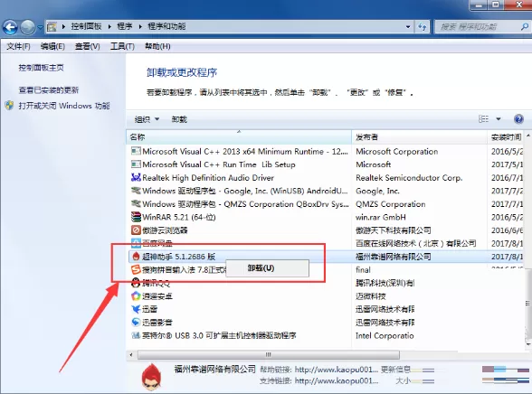The height and width of the screenshot is (394, 532).
Task: Click the red-haired avatar in details pane
Action: tap(151, 377)
